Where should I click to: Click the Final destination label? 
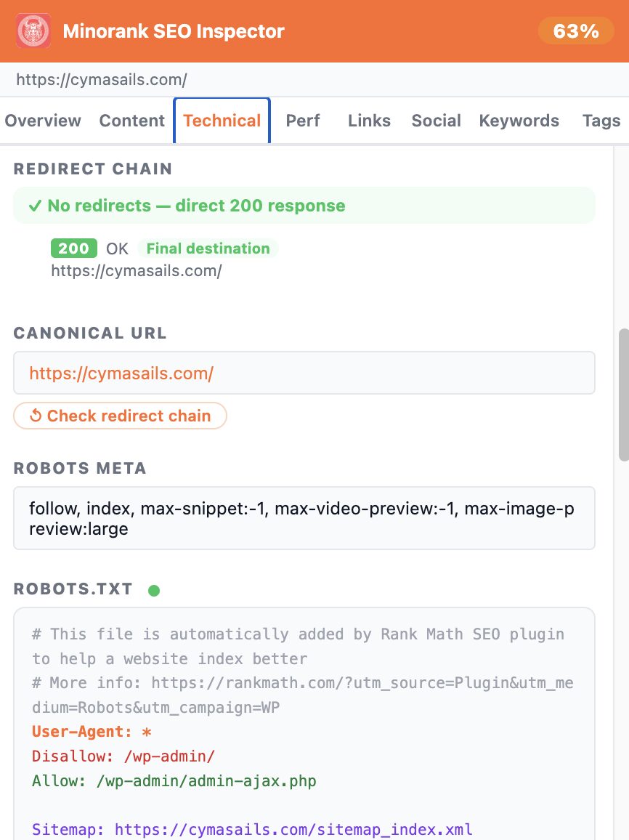pos(208,248)
